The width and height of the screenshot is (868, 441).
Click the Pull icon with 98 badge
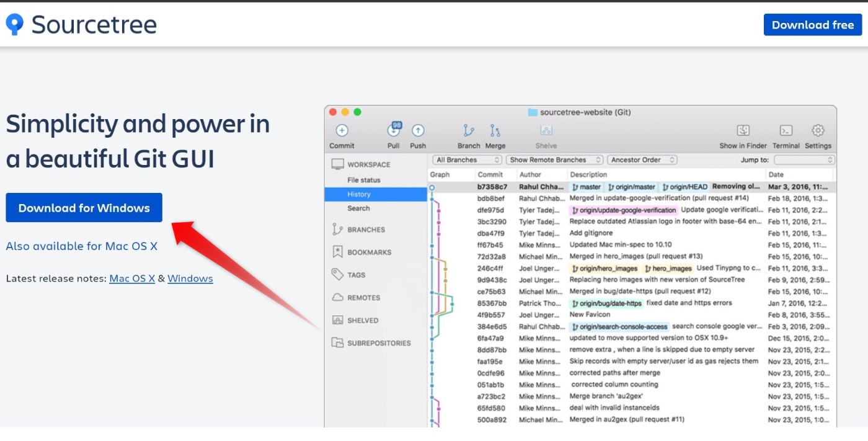394,130
